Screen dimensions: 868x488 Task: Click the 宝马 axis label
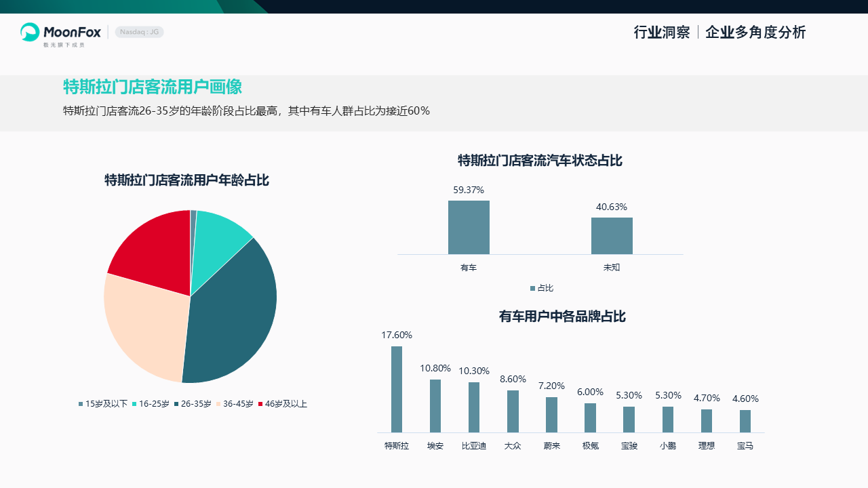click(x=745, y=446)
